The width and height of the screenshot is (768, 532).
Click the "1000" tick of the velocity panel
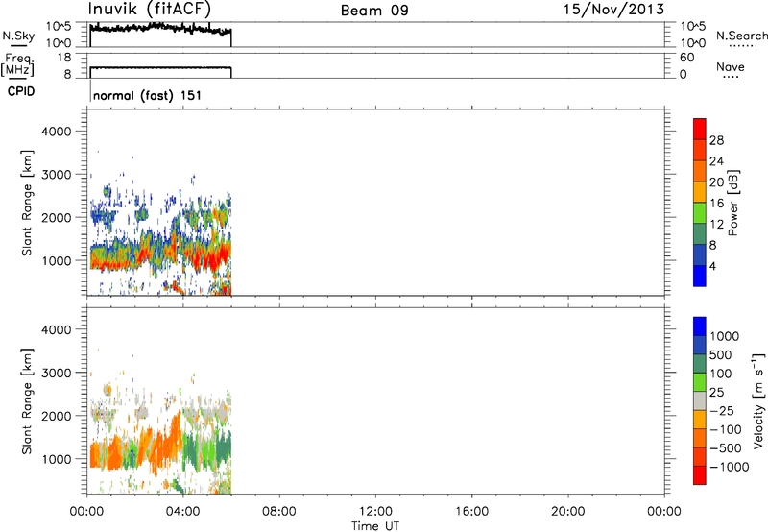57,459
